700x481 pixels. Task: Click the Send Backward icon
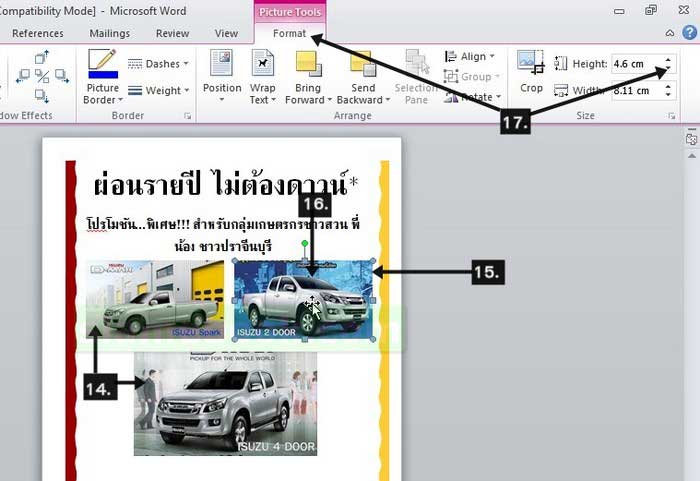(x=363, y=63)
